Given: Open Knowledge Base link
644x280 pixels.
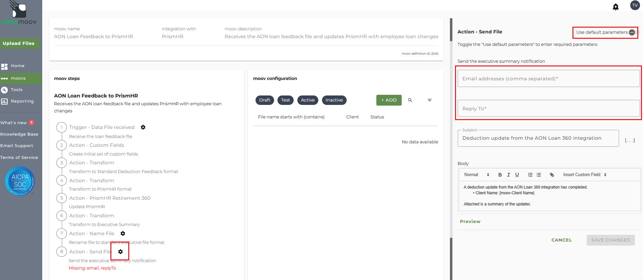Looking at the screenshot, I should [x=19, y=134].
